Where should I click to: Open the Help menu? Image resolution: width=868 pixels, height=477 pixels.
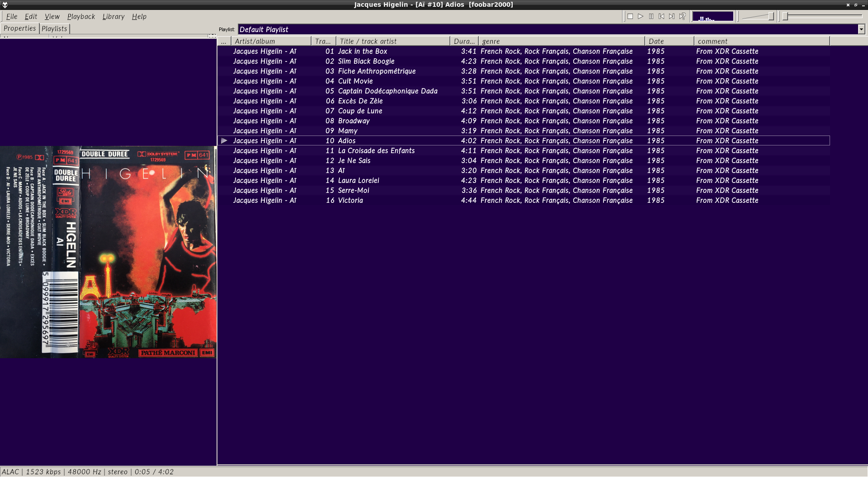(x=139, y=16)
